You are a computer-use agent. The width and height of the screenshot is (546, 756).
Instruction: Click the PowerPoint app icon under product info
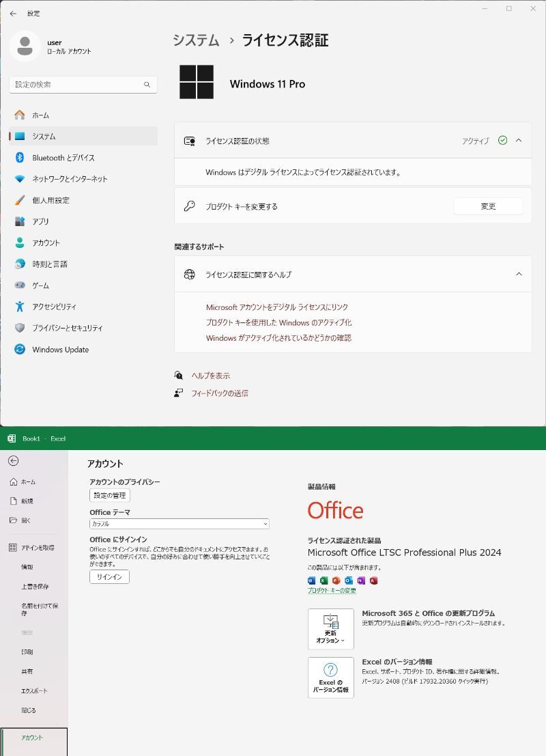[336, 580]
